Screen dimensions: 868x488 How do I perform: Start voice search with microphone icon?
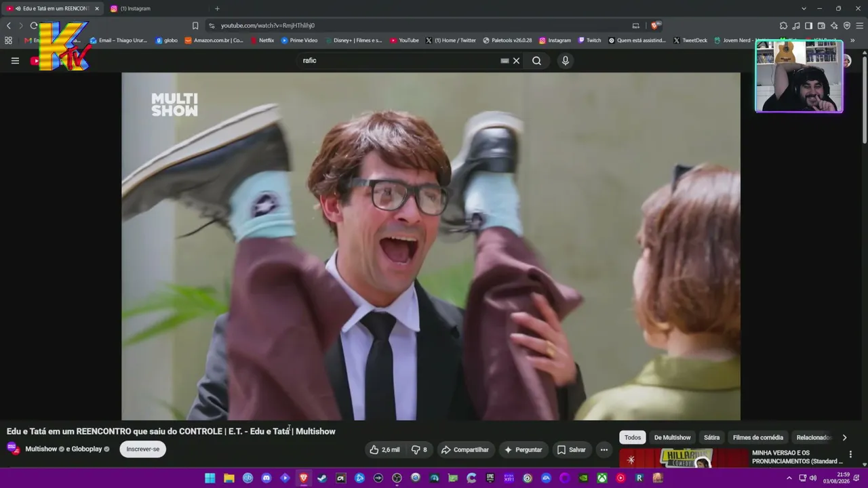565,60
